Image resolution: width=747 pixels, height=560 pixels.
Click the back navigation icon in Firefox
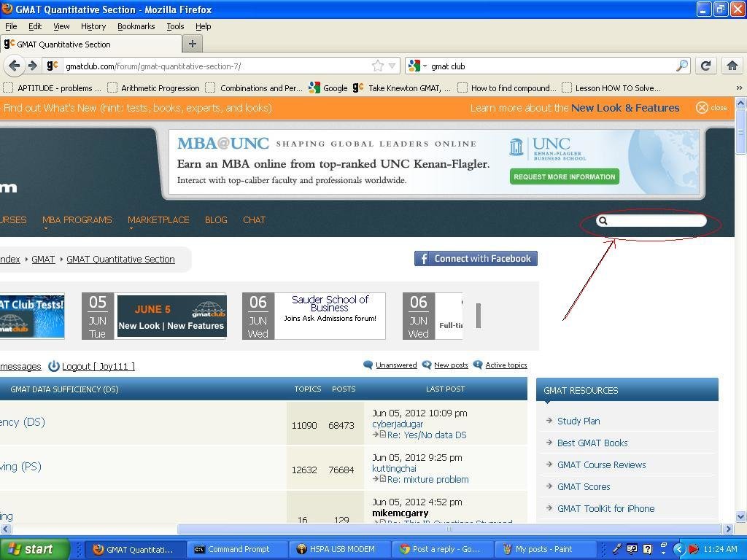coord(15,66)
